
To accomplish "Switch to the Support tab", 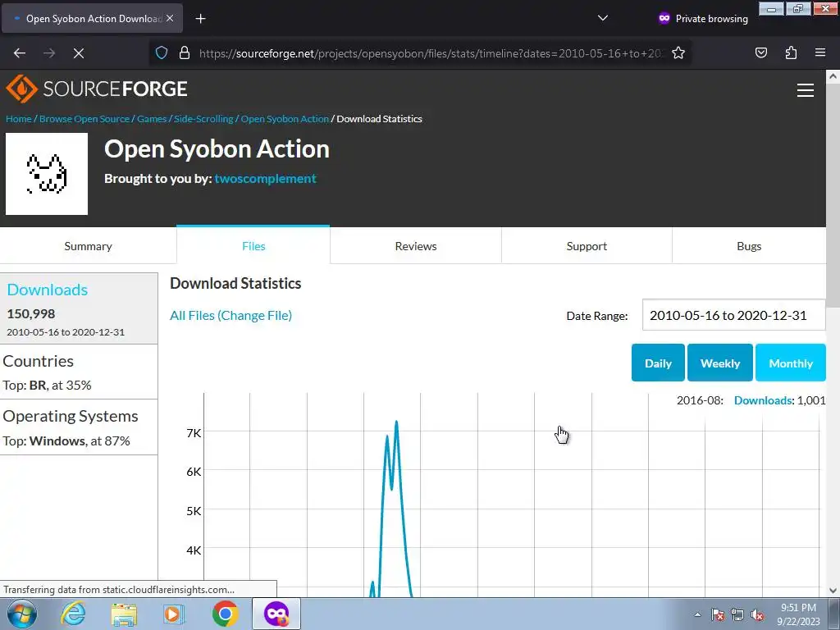I will 587,246.
